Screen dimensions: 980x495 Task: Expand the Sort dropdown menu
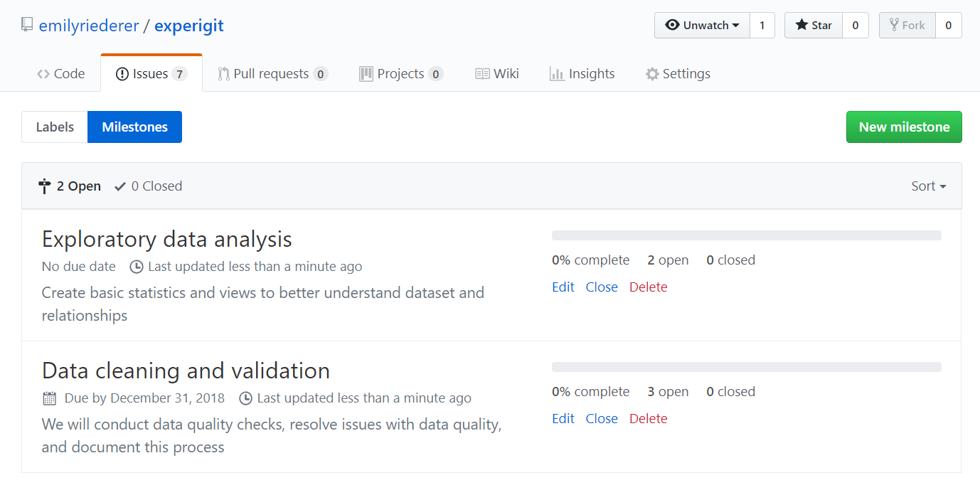point(928,186)
